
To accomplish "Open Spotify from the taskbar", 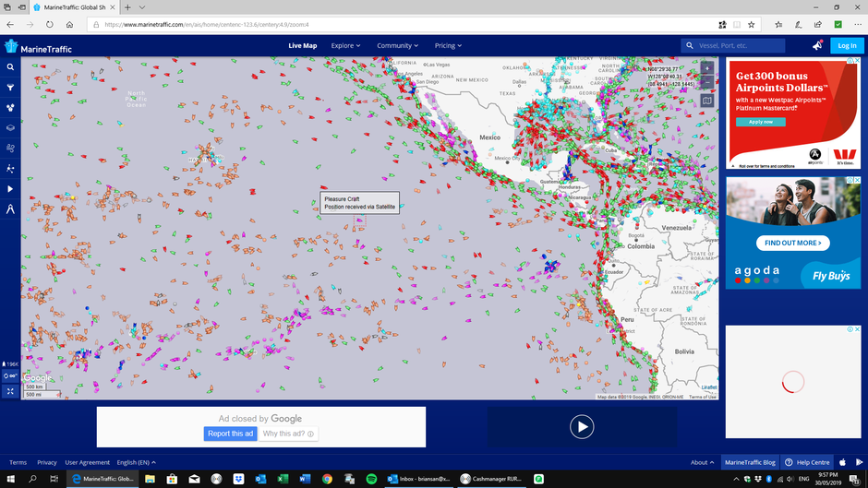I will [371, 479].
